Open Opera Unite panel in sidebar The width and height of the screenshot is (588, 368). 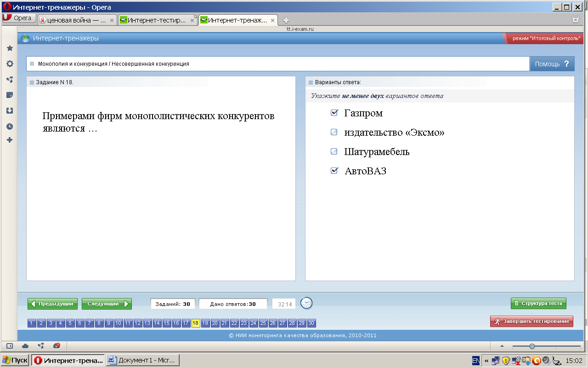10,80
